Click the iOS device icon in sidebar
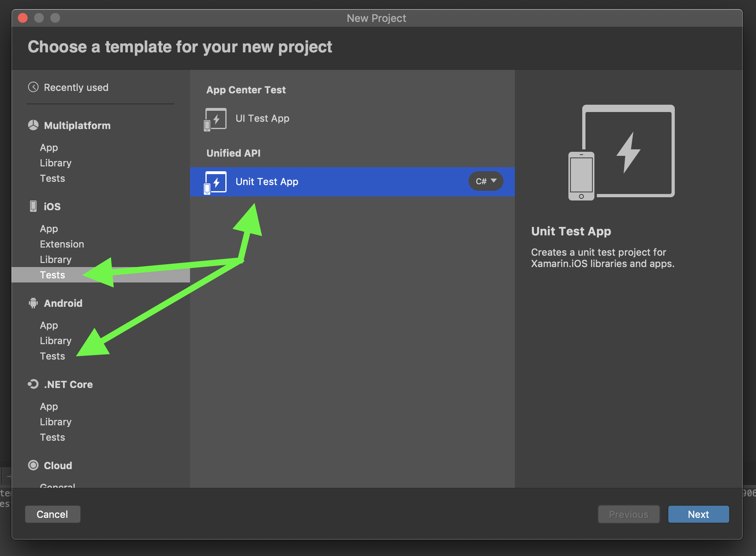This screenshot has width=756, height=556. 32,206
